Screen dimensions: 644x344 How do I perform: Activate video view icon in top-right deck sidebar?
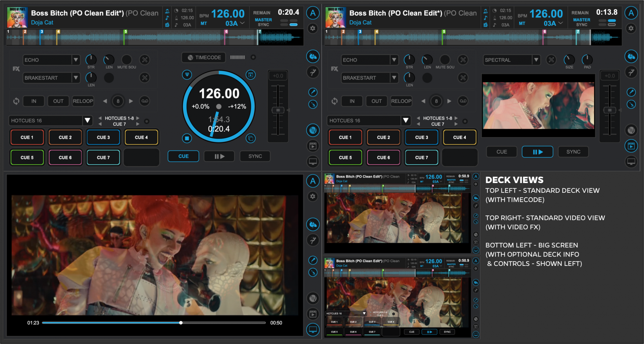(x=631, y=146)
